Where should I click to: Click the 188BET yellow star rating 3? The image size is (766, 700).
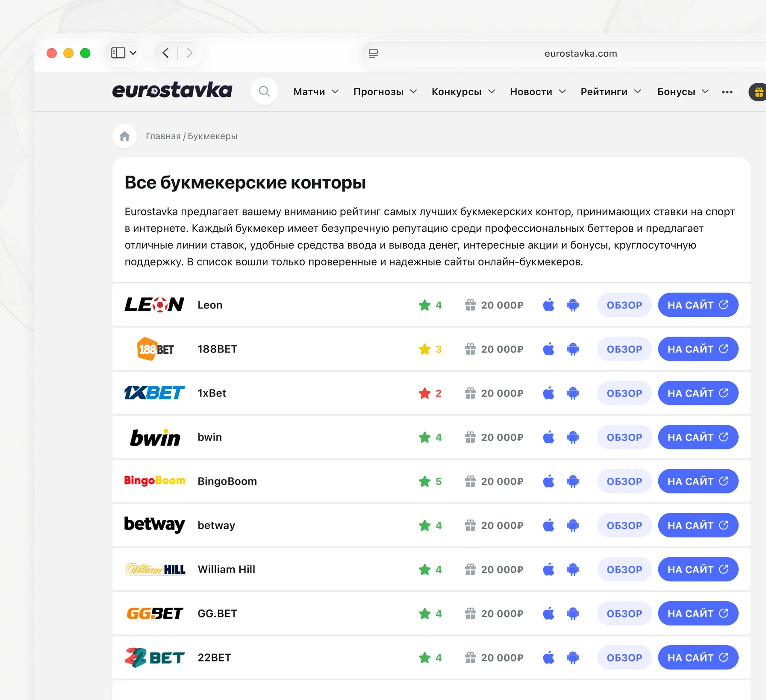(x=430, y=349)
